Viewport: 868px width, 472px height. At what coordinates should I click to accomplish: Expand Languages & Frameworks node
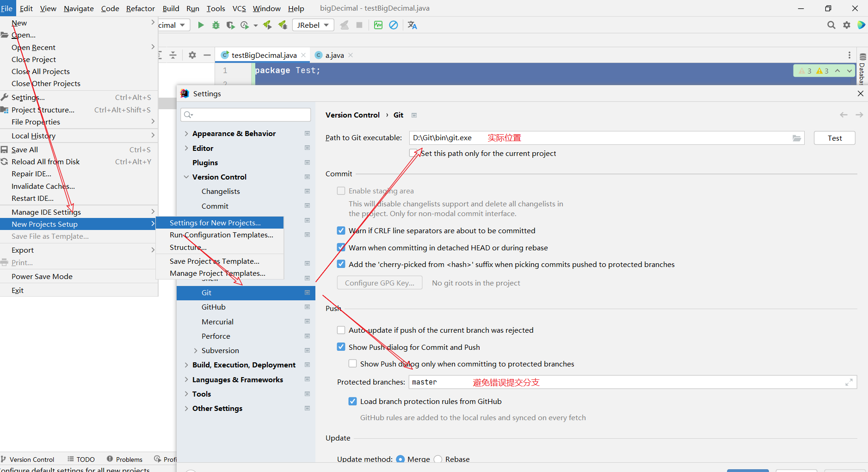coord(186,379)
